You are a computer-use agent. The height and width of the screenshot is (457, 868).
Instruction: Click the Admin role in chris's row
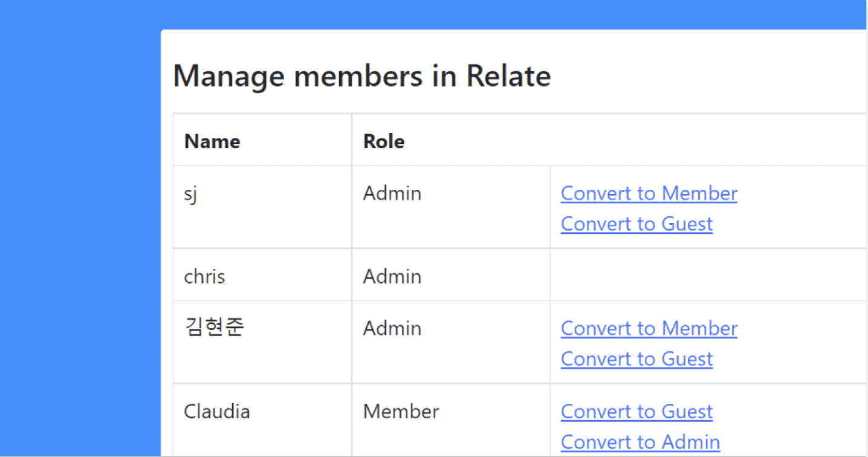coord(392,276)
